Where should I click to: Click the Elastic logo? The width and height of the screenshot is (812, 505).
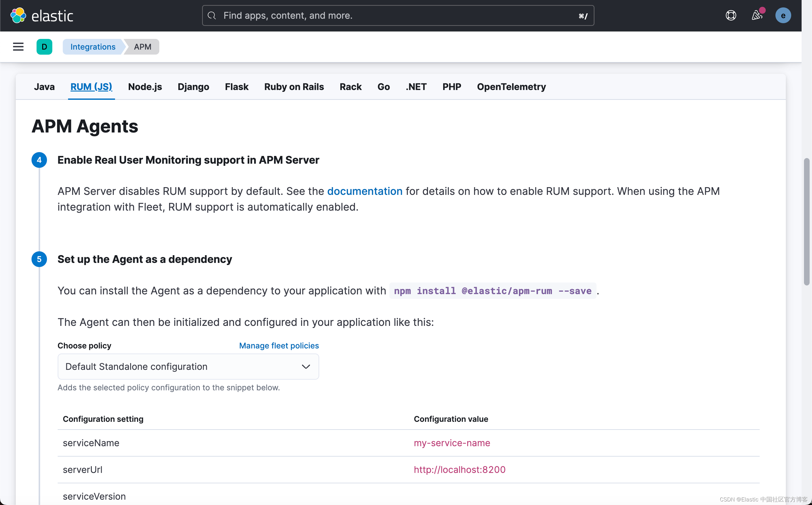pyautogui.click(x=41, y=15)
